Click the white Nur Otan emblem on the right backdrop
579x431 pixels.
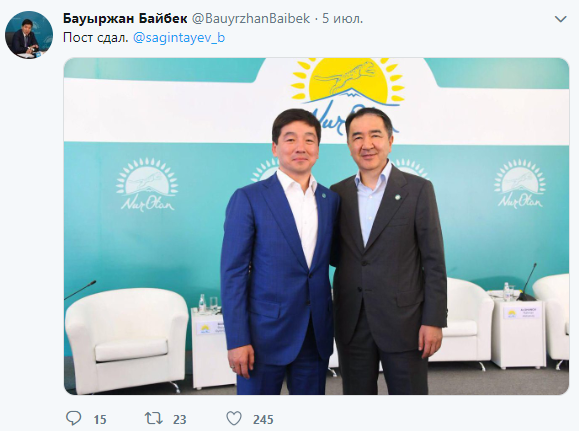[520, 184]
